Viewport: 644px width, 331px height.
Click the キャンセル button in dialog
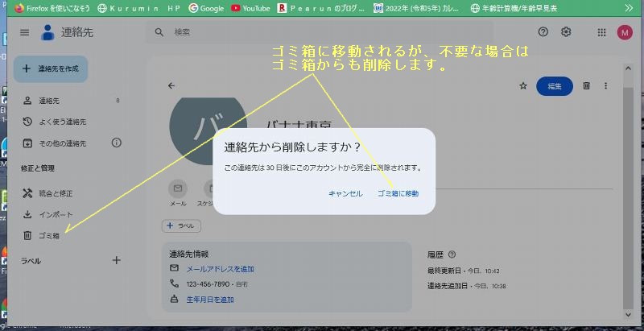pos(345,193)
